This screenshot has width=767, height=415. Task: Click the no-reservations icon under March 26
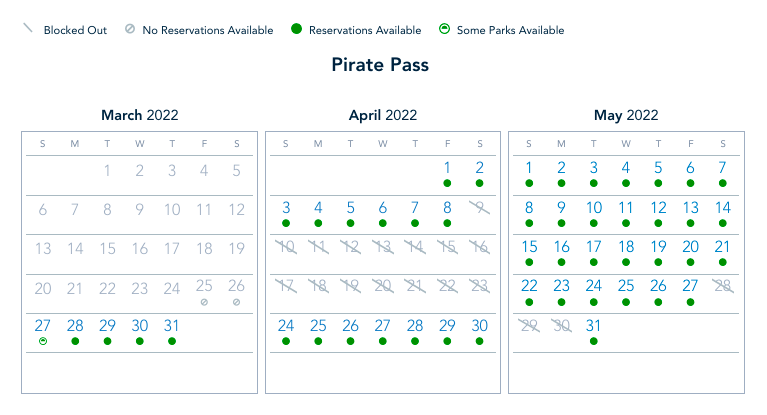pos(236,302)
